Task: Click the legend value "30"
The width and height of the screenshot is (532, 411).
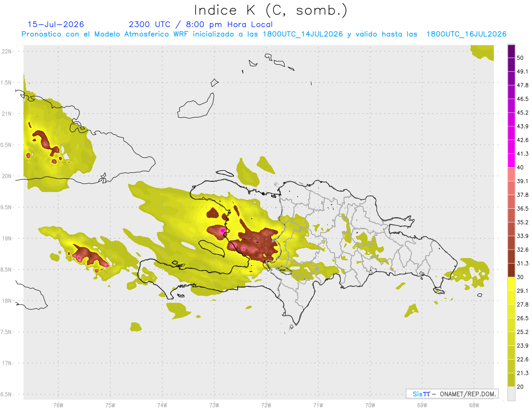Action: coord(520,277)
